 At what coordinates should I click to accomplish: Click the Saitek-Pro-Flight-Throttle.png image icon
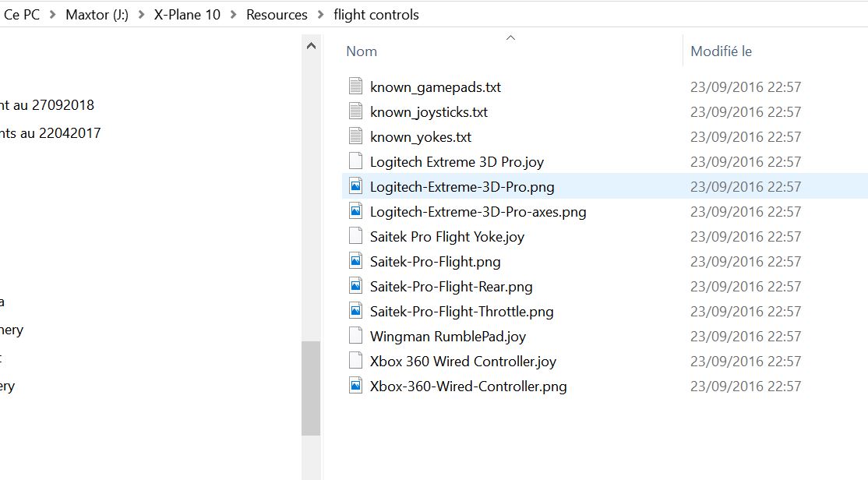click(x=355, y=311)
